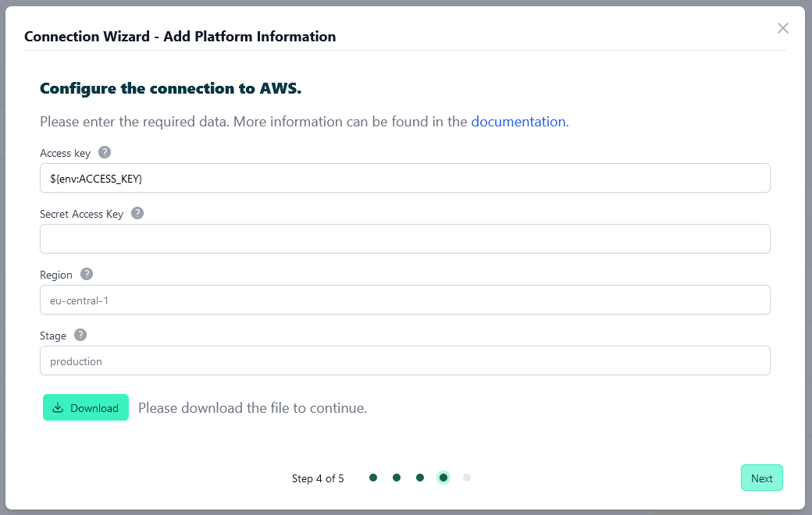Click the Connection Wizard title text
This screenshot has height=515, width=812.
180,36
